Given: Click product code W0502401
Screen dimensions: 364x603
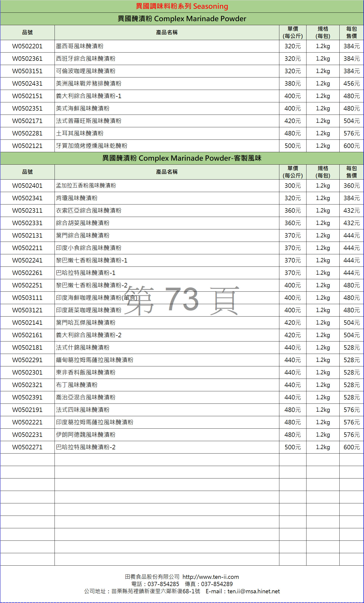Looking at the screenshot, I should pos(27,186).
